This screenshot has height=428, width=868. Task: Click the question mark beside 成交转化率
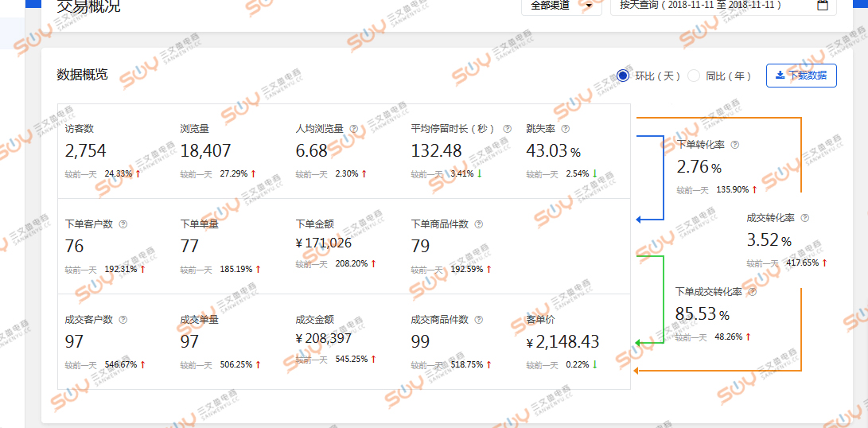click(x=804, y=218)
